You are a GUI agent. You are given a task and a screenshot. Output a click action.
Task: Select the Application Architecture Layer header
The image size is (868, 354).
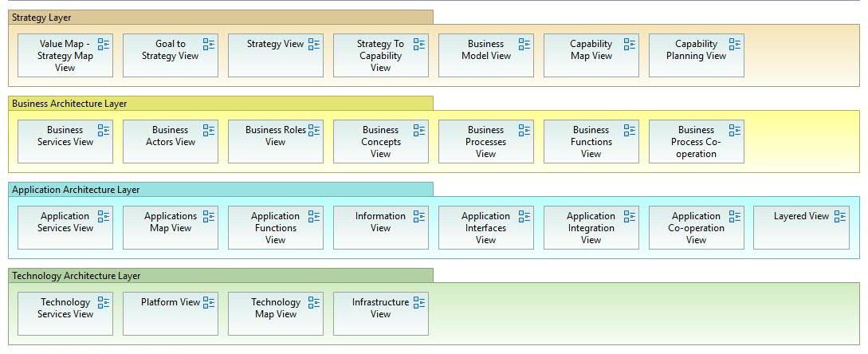[x=220, y=189]
